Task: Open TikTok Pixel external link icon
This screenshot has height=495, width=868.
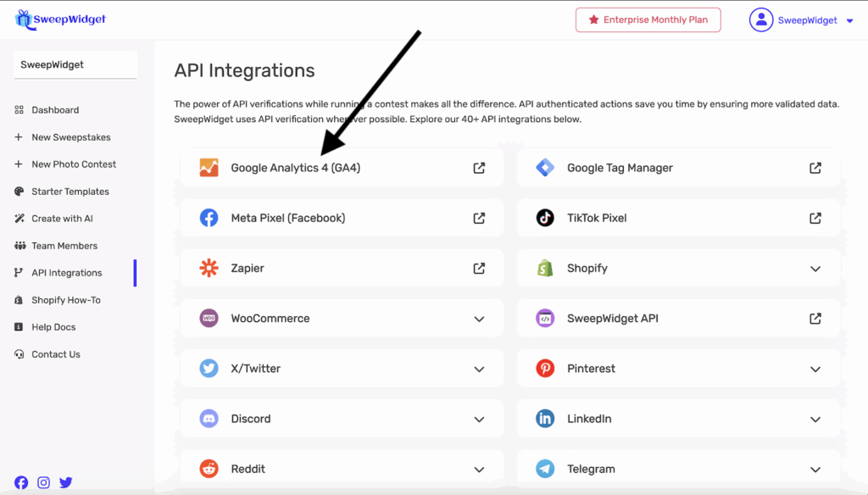Action: point(815,218)
